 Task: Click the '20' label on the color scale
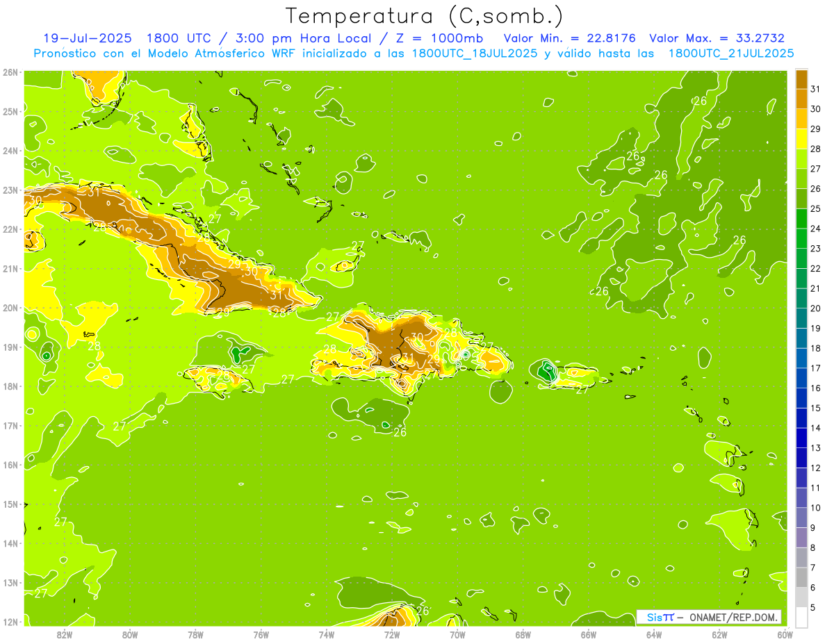click(816, 308)
